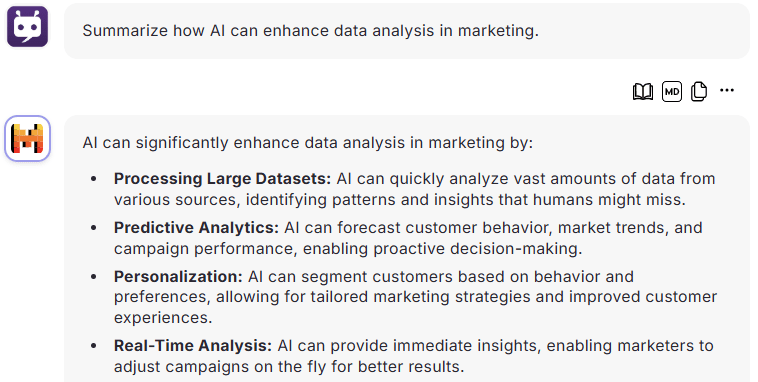Click the bullet beside Personalization
Image resolution: width=758 pixels, height=382 pixels.
[x=94, y=277]
